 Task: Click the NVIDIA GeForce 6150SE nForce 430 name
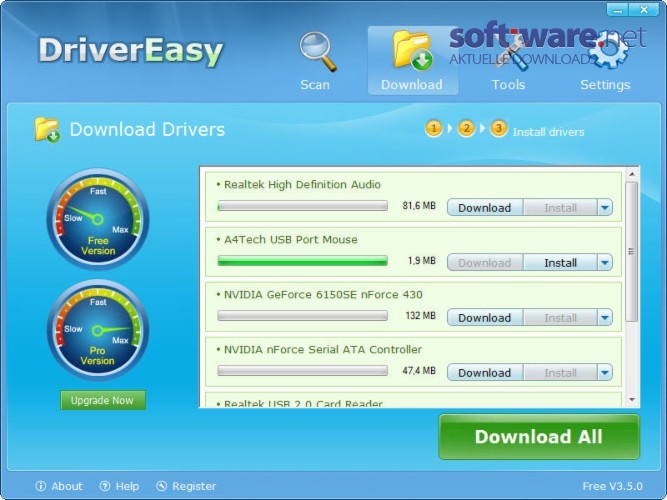pyautogui.click(x=323, y=294)
